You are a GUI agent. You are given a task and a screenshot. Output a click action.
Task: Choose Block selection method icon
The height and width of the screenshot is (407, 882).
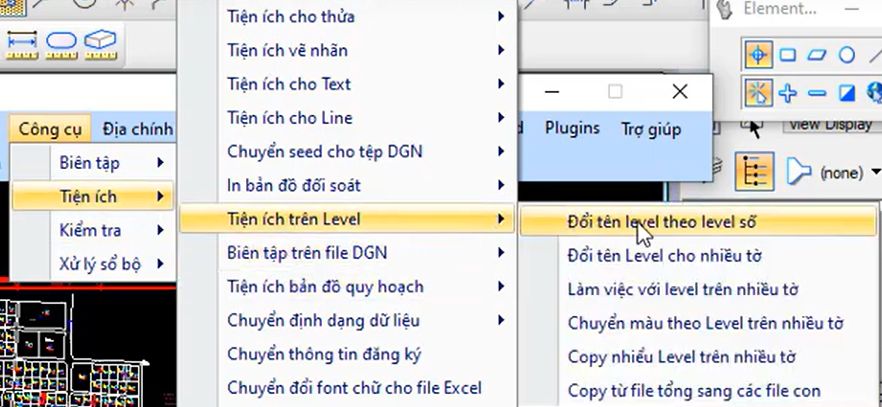click(x=788, y=55)
